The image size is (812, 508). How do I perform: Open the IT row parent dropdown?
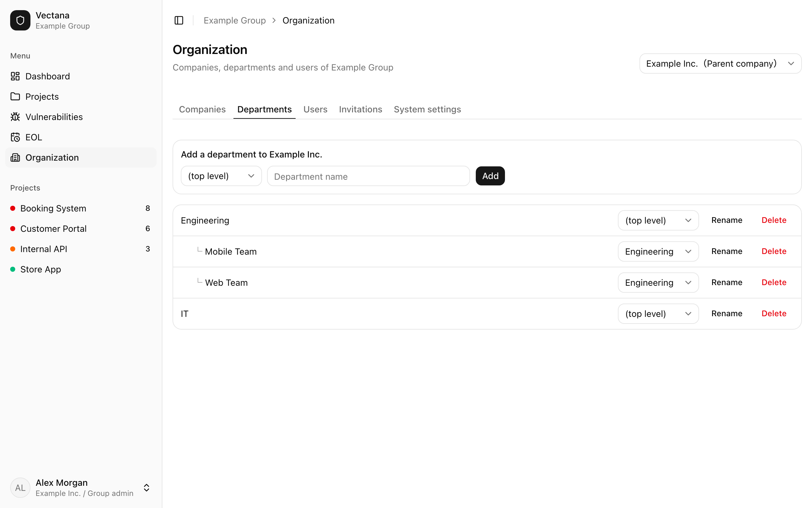[658, 313]
